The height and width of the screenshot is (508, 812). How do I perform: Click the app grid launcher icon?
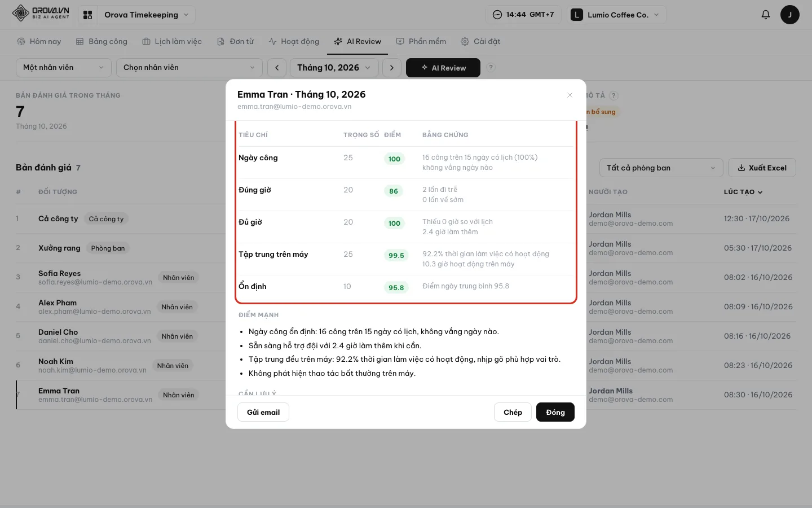87,15
